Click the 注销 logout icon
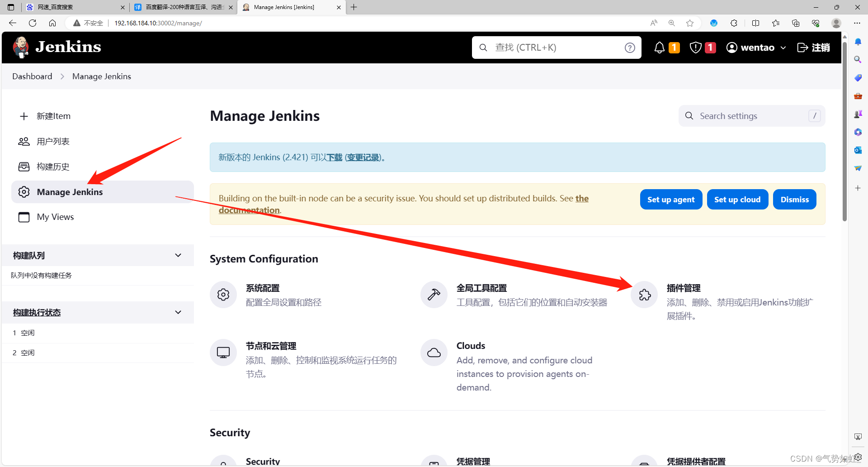Viewport: 868px width, 467px height. [x=802, y=48]
